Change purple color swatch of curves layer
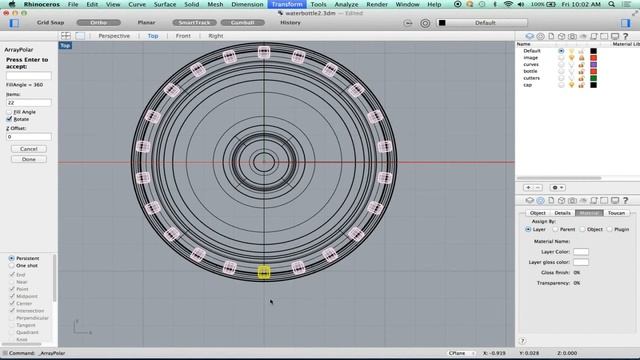The width and height of the screenshot is (640, 360). pos(593,64)
